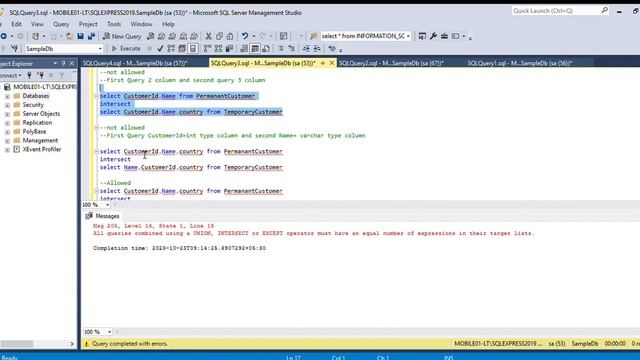Open the Properties Window wrench icon
The height and width of the screenshot is (360, 640).
[x=433, y=36]
